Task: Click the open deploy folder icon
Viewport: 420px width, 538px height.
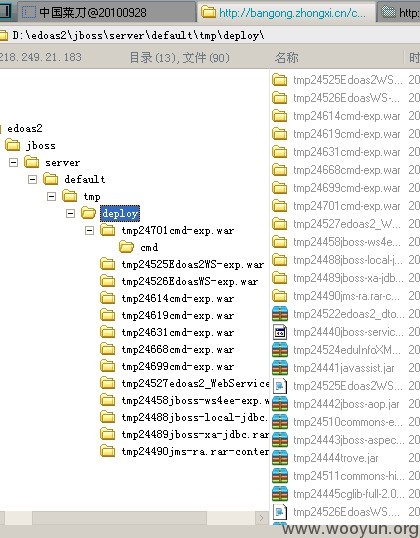Action: click(x=89, y=213)
